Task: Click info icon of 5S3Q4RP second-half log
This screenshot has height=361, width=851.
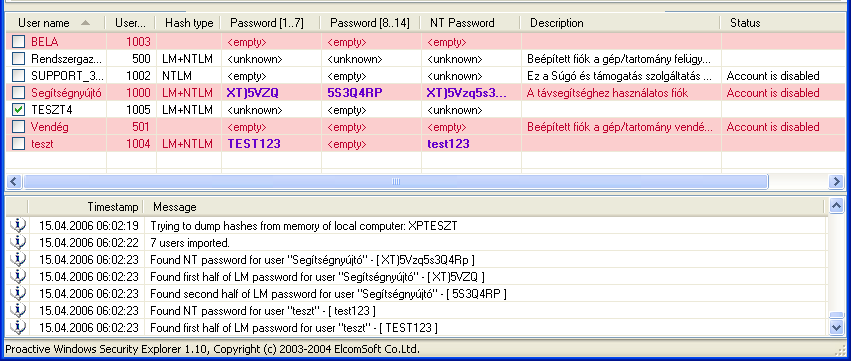Action: coord(18,294)
